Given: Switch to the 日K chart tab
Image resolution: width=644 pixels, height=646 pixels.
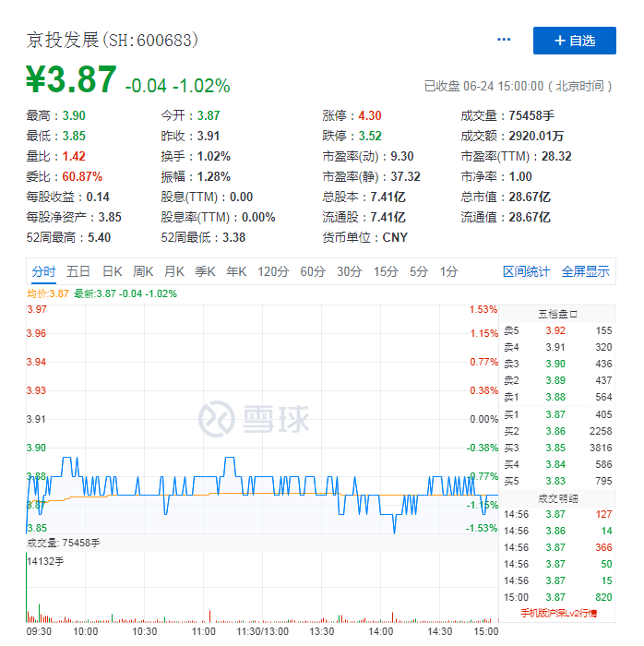Looking at the screenshot, I should point(112,271).
